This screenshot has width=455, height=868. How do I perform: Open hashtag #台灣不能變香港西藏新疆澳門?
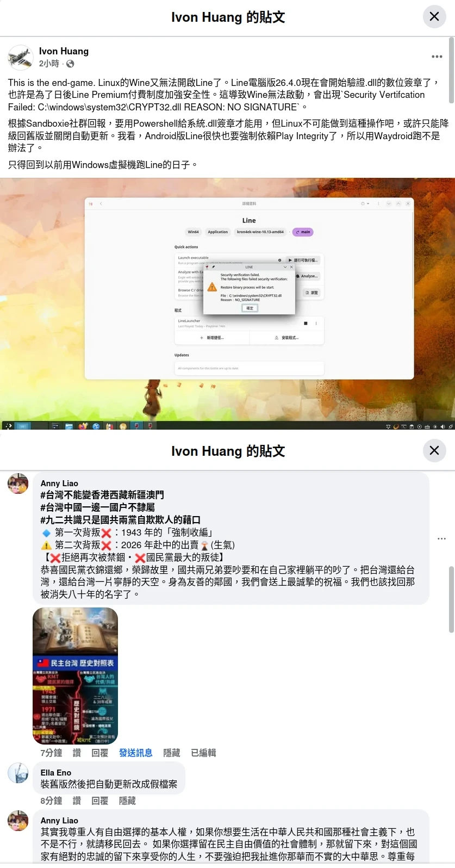[x=102, y=495]
